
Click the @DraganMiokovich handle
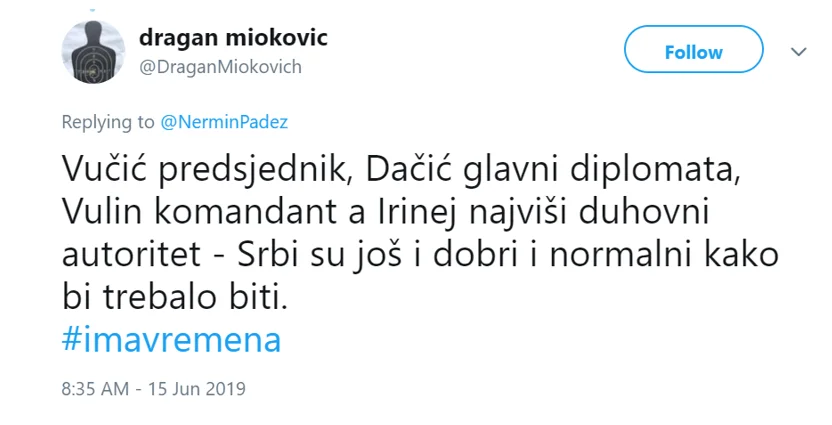(220, 67)
